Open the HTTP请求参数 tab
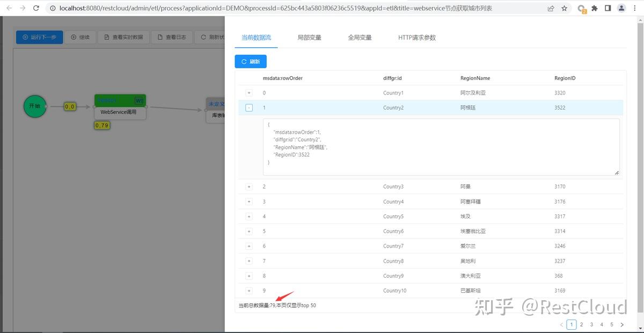644x333 pixels. [x=416, y=38]
